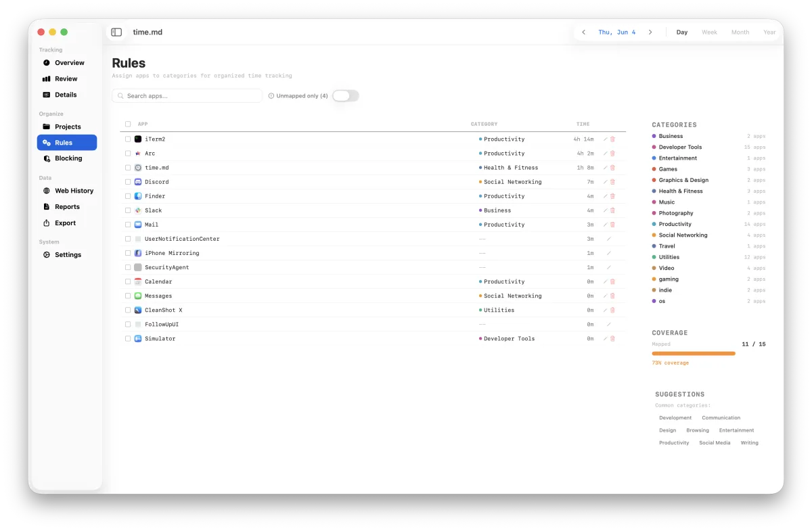Image resolution: width=812 pixels, height=531 pixels.
Task: Open Reports in sidebar
Action: click(x=67, y=207)
